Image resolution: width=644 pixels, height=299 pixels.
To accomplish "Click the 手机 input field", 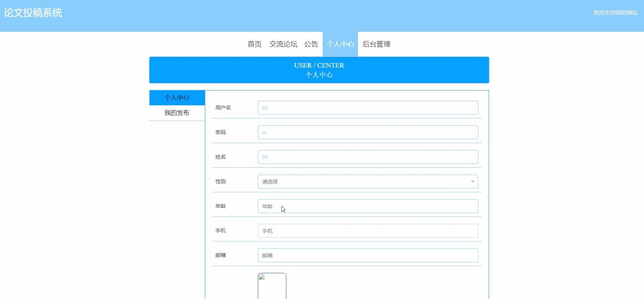I will click(x=368, y=231).
